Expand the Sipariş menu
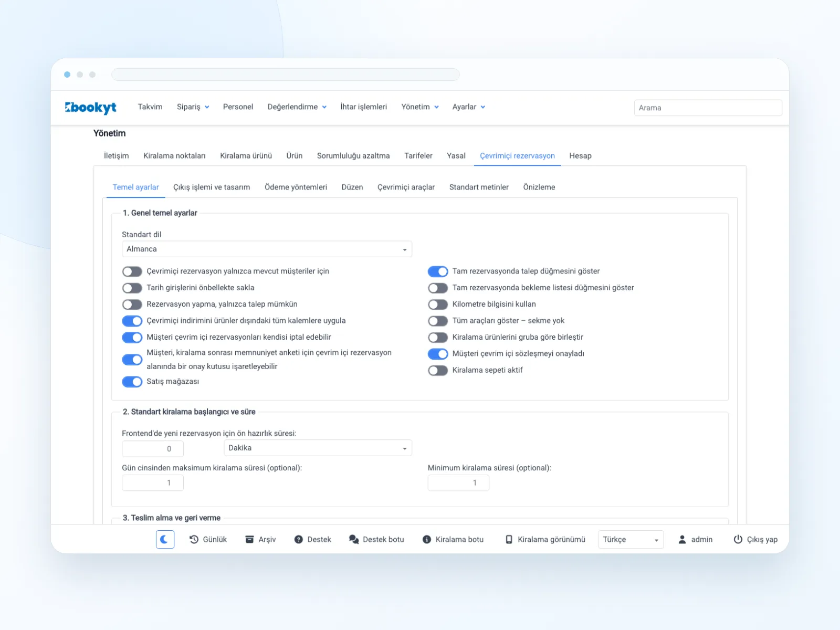Screen dimensions: 840x630 click(193, 107)
